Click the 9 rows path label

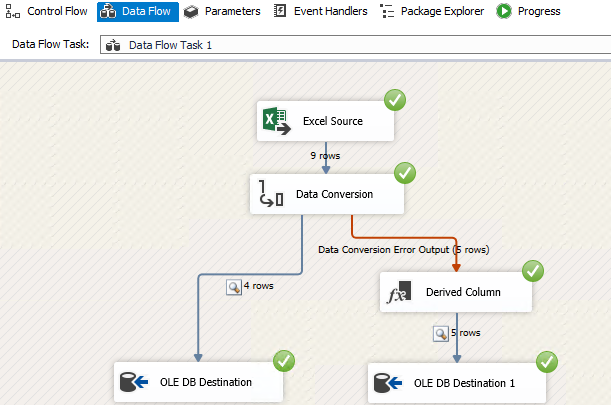coord(325,156)
